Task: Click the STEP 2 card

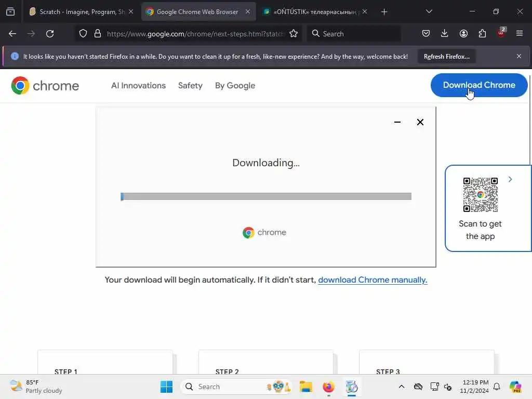Action: tap(266, 362)
